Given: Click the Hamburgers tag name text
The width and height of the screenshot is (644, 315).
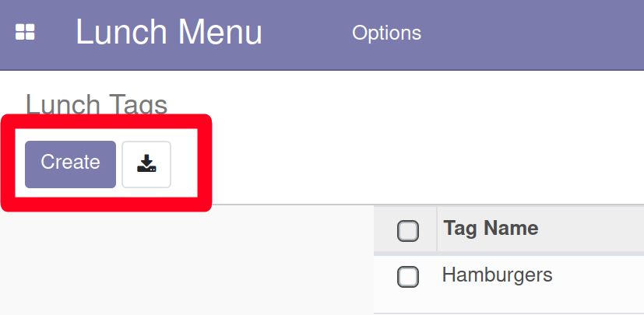Looking at the screenshot, I should pos(497,275).
